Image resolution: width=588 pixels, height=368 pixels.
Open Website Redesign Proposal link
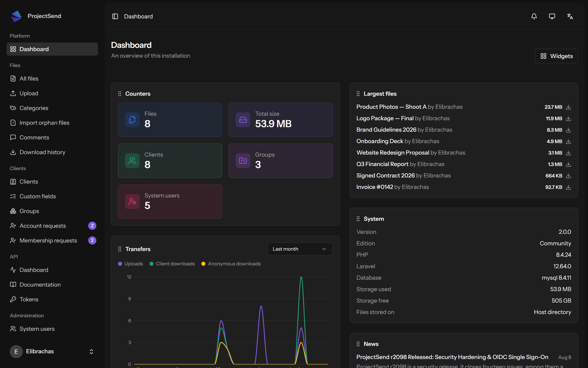pos(393,153)
